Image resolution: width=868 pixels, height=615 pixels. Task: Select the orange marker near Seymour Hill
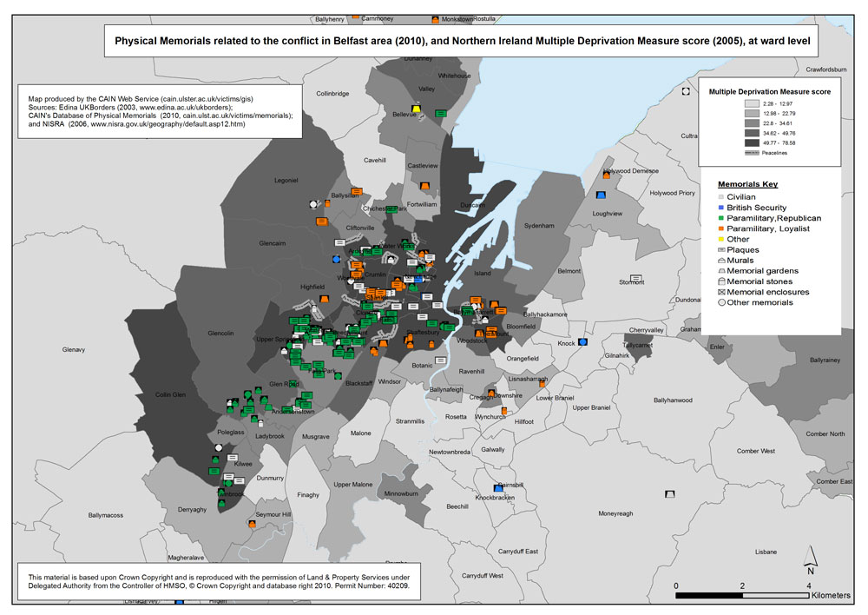click(x=252, y=525)
